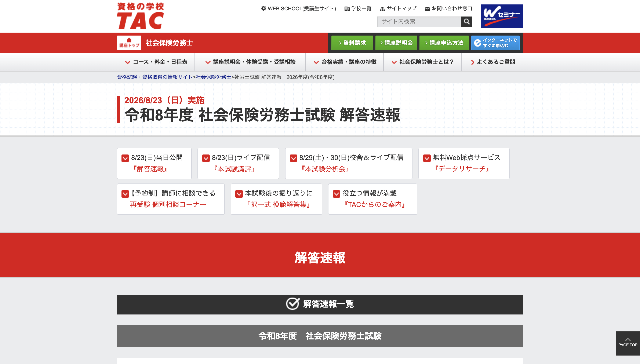This screenshot has width=640, height=364.
Task: Click red arrow icon on 模範解答集 card
Action: 239,194
